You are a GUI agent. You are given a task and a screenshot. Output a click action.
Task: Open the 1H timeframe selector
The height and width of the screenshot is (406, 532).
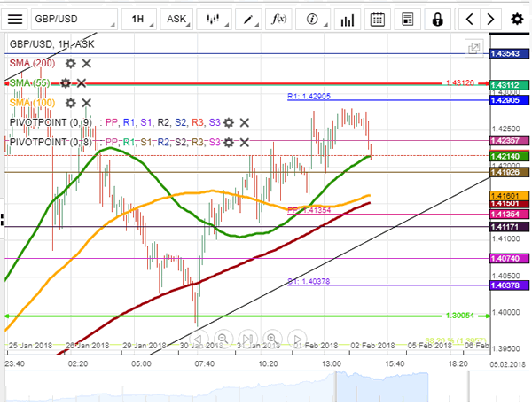138,18
